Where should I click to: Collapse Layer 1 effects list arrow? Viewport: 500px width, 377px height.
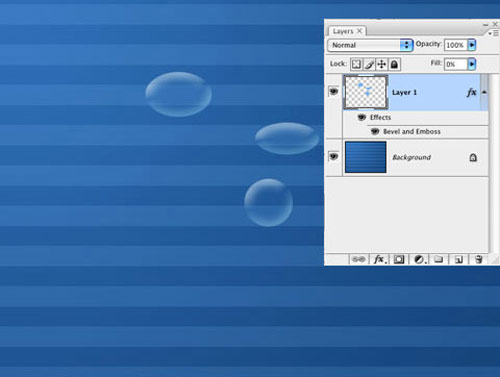(484, 92)
